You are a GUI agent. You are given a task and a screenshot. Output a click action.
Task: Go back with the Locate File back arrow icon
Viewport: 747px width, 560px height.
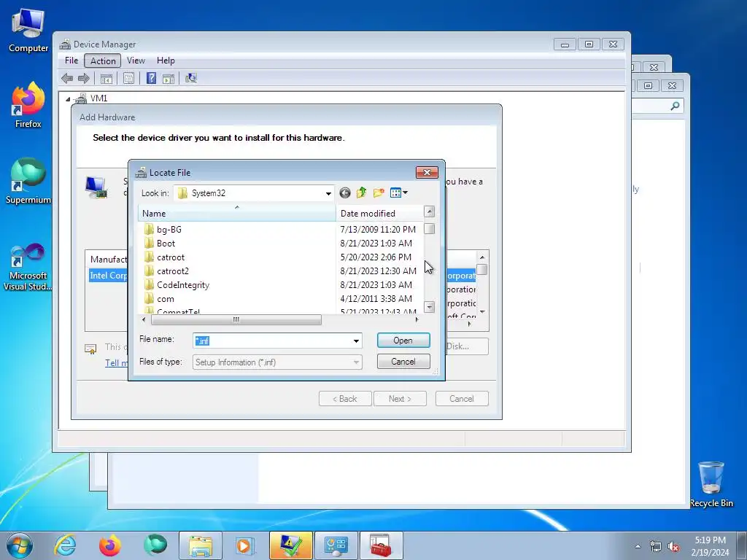tap(345, 192)
